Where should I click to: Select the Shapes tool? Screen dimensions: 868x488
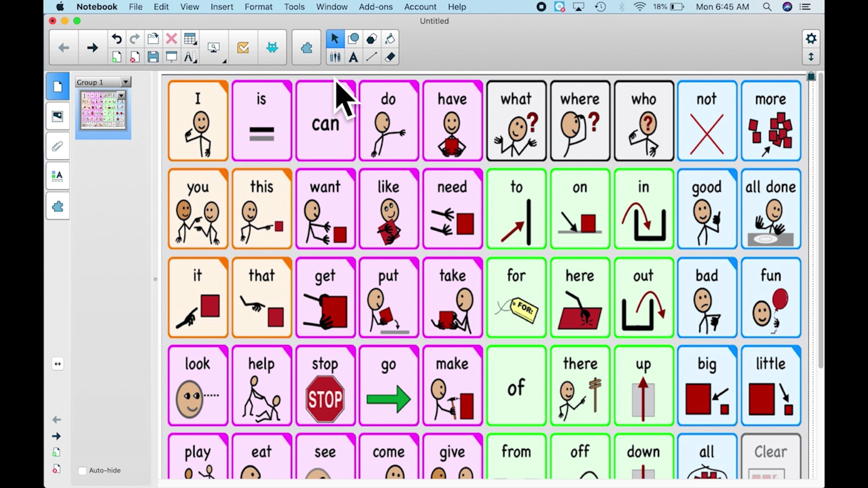(353, 38)
